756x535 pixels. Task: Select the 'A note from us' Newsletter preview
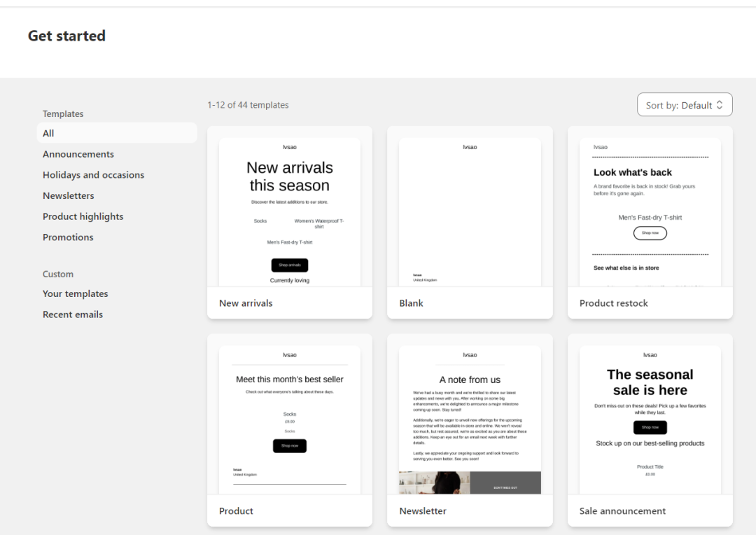pos(470,420)
